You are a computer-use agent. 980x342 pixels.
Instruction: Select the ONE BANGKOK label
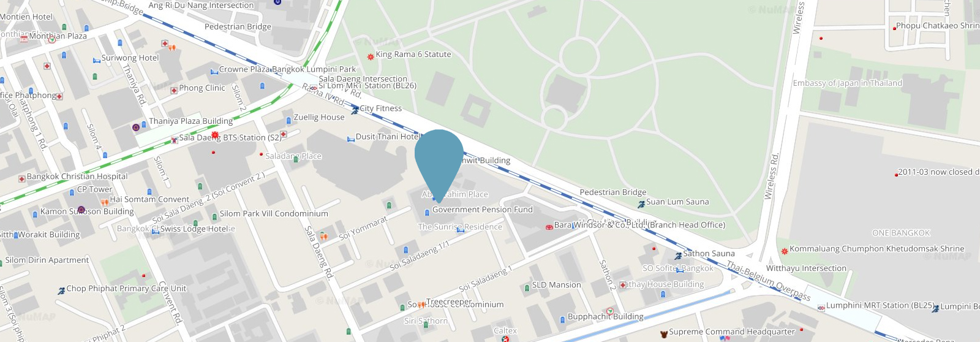[x=901, y=233]
